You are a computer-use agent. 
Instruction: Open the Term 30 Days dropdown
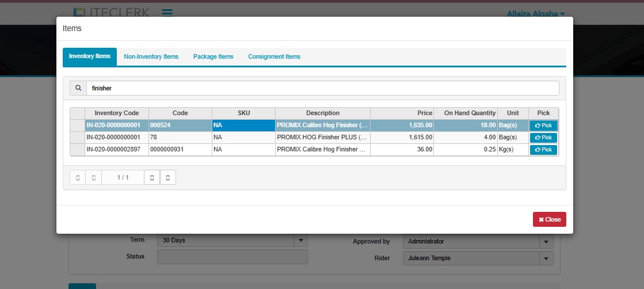[x=300, y=240]
